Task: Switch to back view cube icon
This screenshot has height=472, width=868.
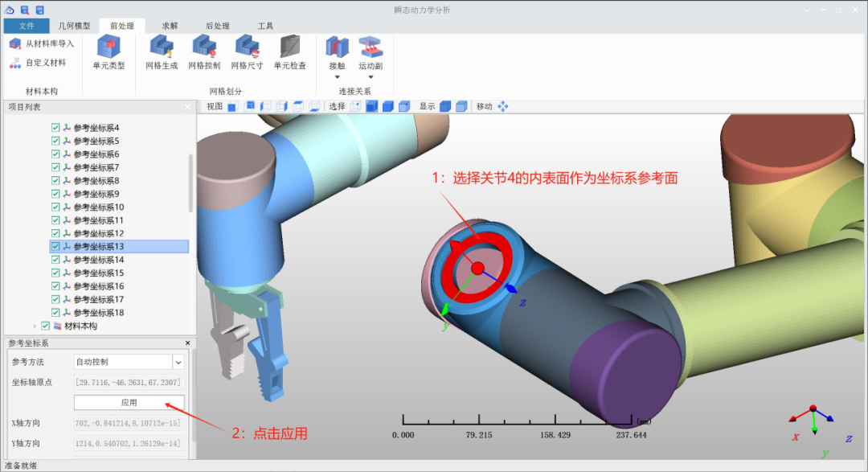Action: coord(250,106)
